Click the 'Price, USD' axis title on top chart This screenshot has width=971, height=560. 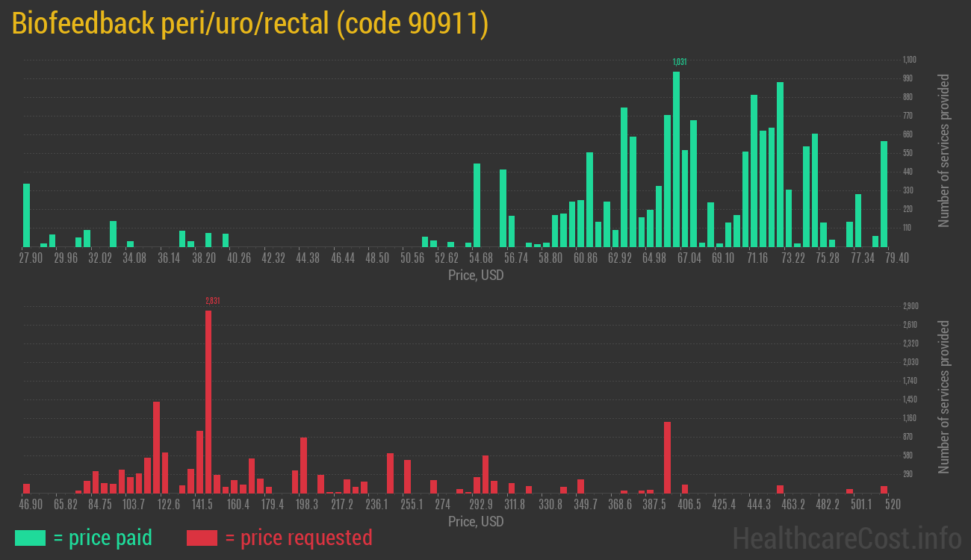coord(476,275)
